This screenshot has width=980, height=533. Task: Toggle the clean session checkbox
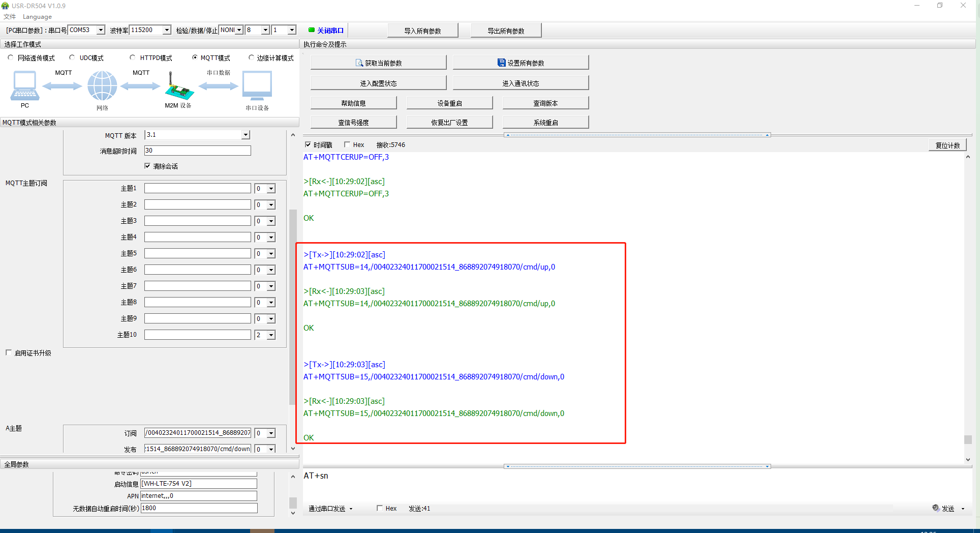147,166
